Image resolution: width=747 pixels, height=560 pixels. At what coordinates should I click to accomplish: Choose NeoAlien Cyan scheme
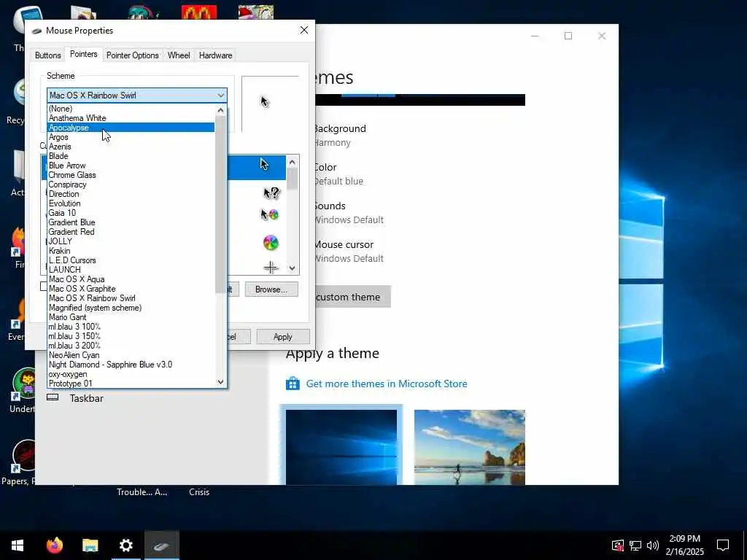coord(131,355)
